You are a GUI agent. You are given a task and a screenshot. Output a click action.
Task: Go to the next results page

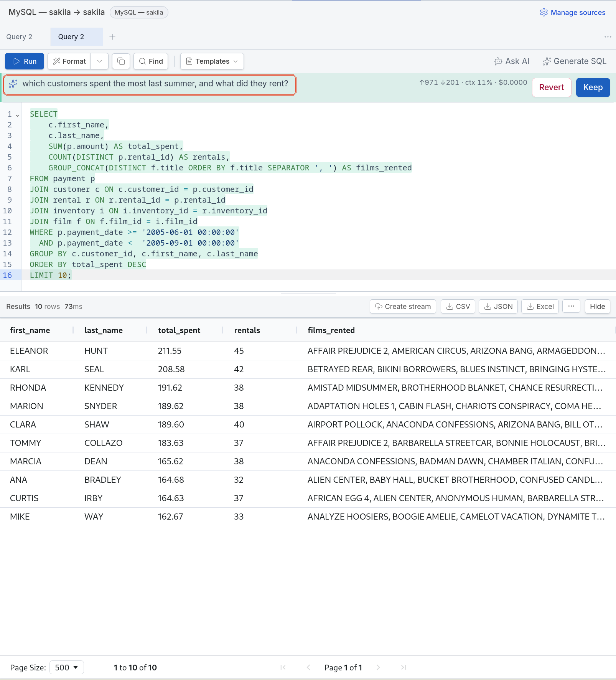tap(378, 668)
